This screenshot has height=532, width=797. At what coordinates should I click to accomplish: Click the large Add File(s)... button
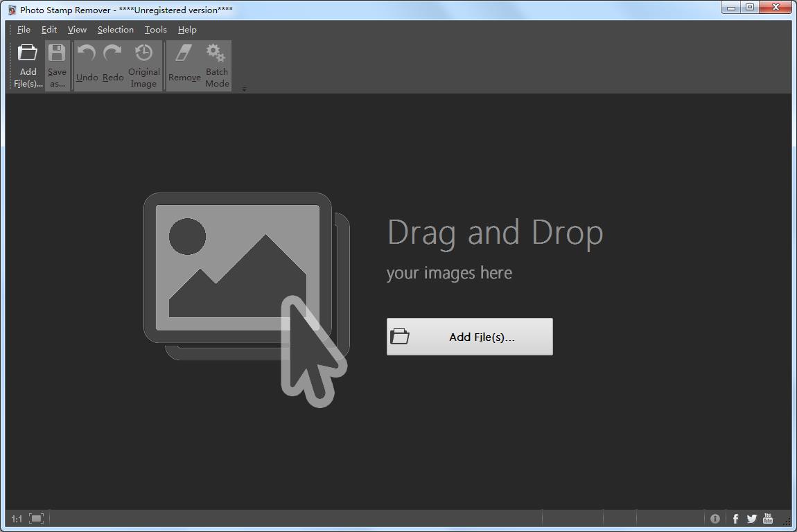[469, 337]
